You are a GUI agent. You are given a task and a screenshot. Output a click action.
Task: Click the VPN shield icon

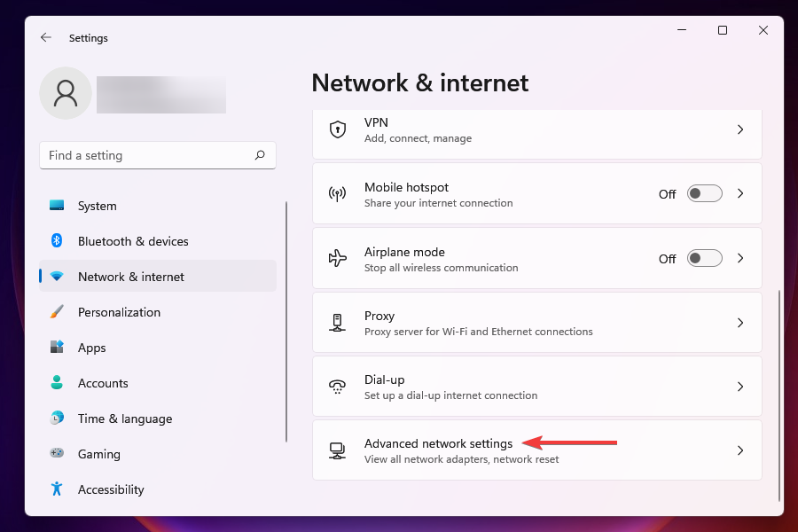337,129
